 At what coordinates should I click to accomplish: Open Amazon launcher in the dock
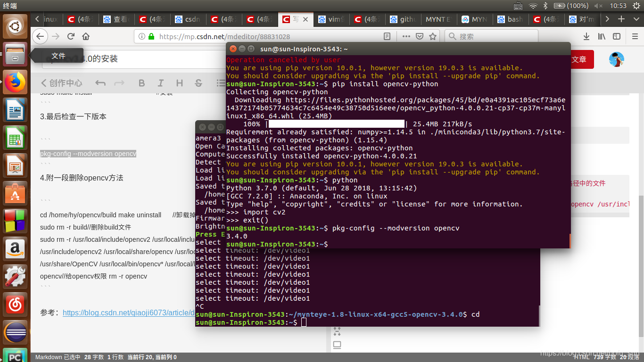pos(16,249)
